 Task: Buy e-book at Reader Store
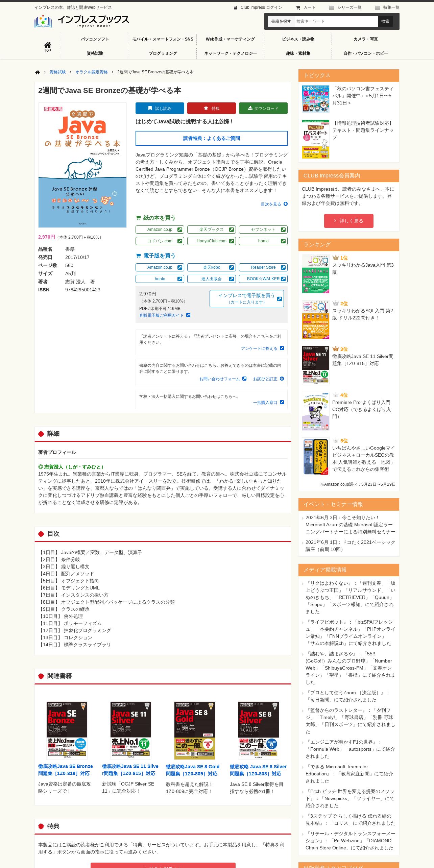[263, 267]
